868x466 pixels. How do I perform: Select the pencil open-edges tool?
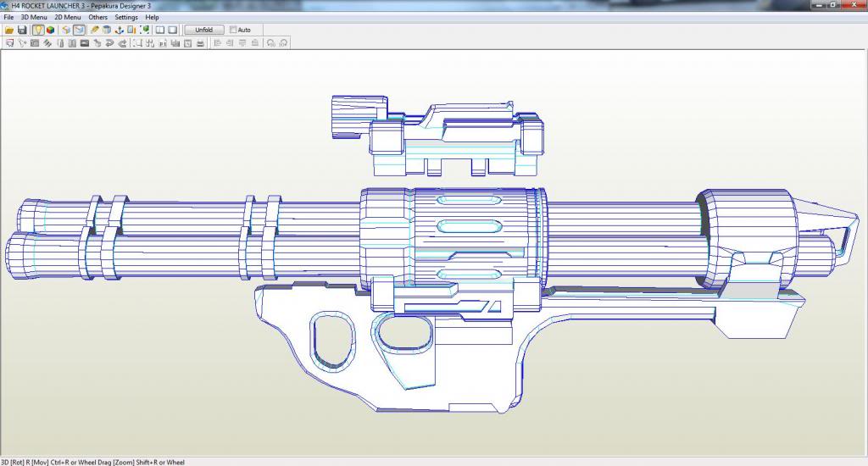[95, 30]
